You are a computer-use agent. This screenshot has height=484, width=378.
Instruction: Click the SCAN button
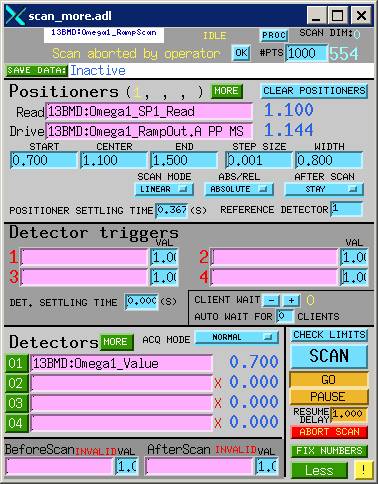[329, 356]
